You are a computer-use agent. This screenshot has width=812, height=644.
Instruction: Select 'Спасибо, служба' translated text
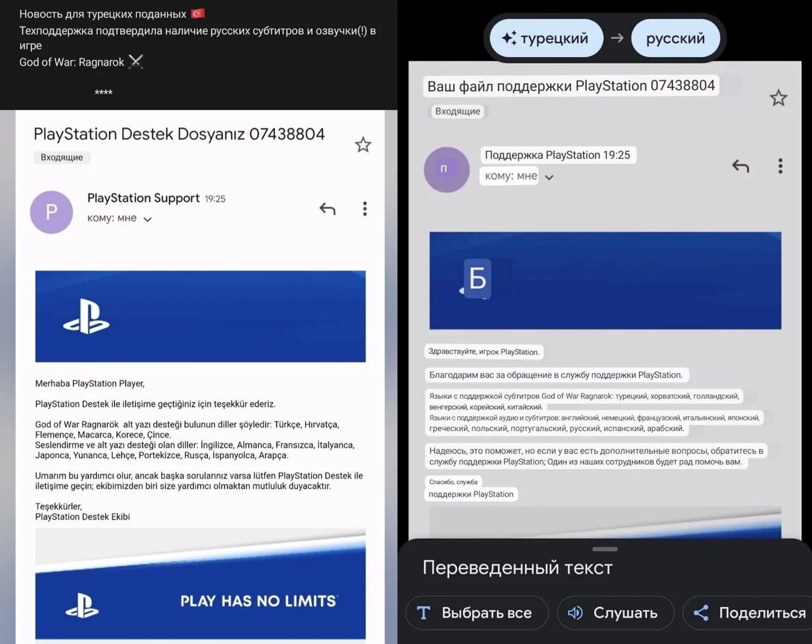click(x=453, y=482)
